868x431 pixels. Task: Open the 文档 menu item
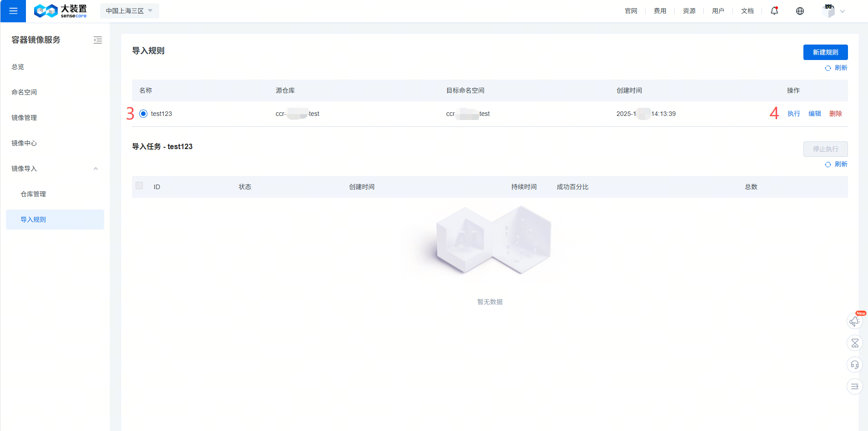(747, 10)
